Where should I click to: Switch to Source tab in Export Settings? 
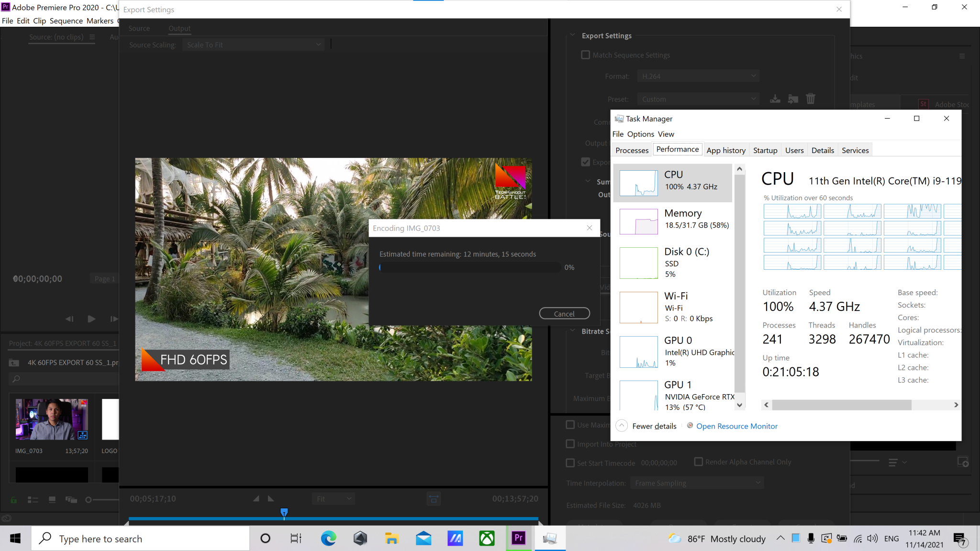click(139, 28)
